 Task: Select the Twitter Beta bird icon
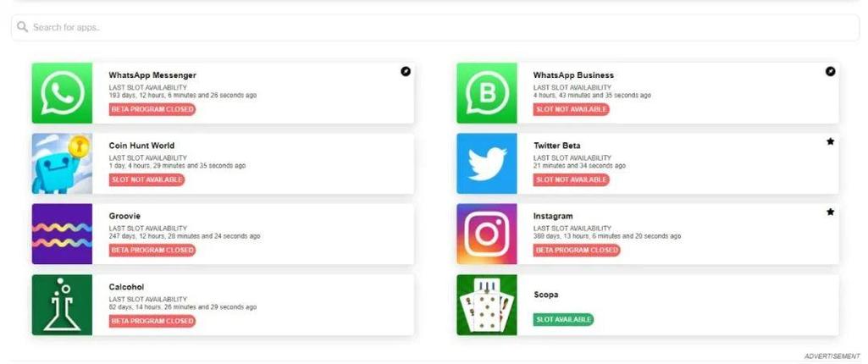[x=487, y=163]
